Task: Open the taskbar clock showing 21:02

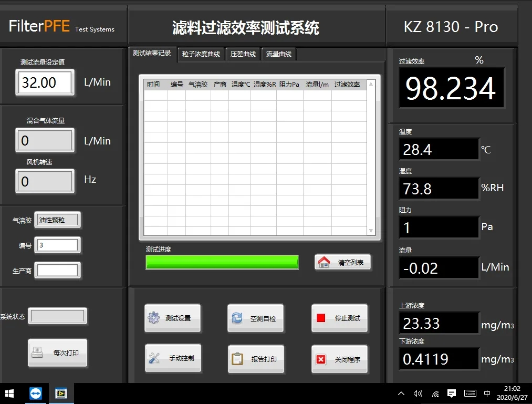Action: tap(512, 393)
